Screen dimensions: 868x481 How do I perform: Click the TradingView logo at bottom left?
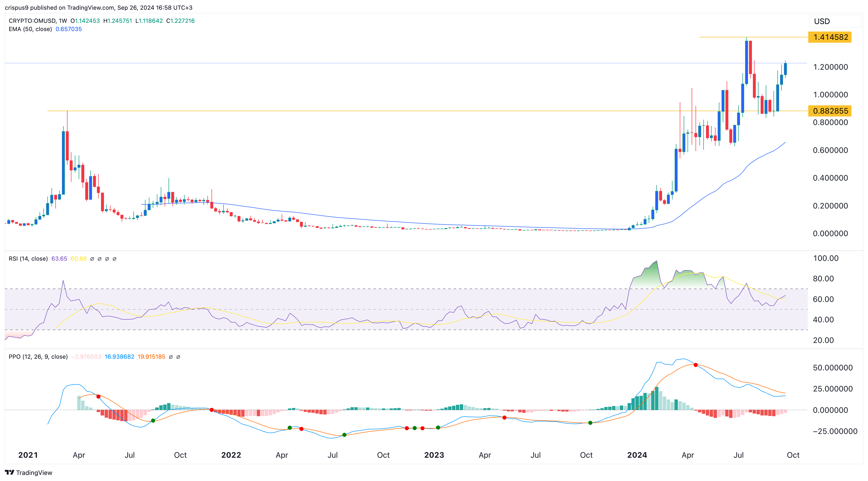coord(29,473)
